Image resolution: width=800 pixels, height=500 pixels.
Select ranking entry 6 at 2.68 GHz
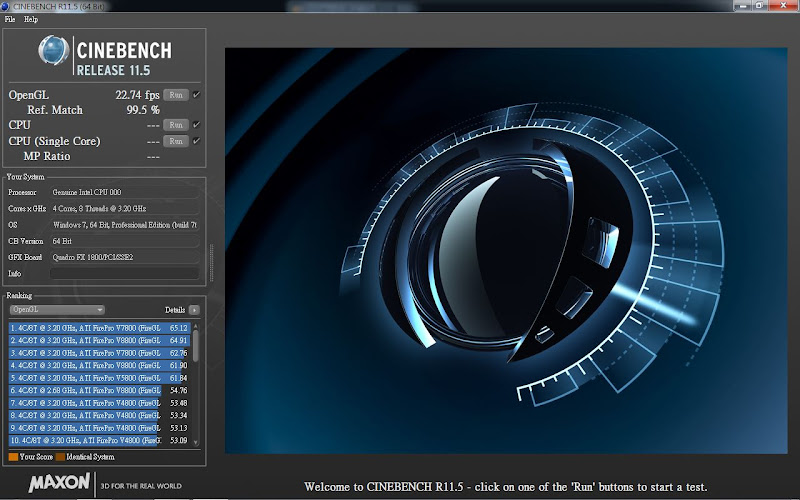(x=99, y=390)
